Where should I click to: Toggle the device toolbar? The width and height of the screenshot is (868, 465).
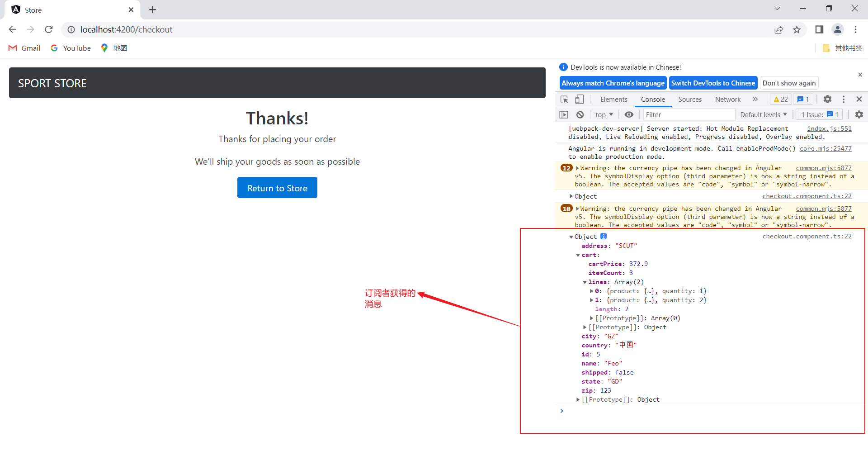(x=579, y=99)
